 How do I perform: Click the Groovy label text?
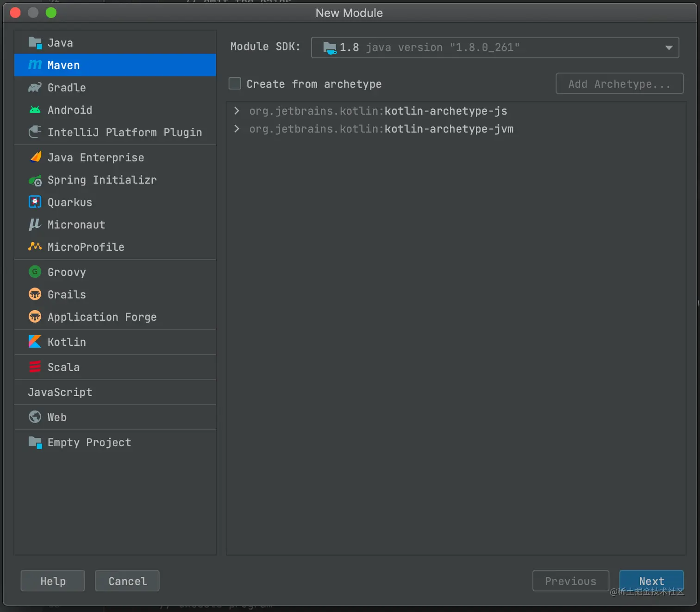(x=67, y=272)
